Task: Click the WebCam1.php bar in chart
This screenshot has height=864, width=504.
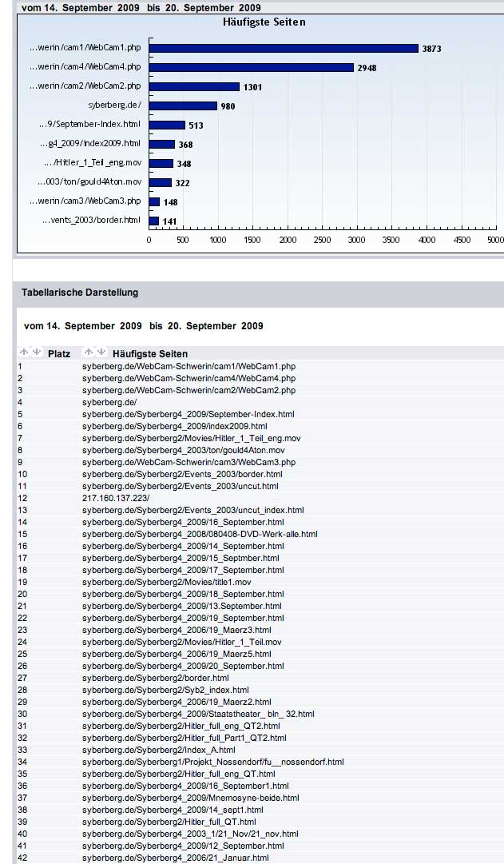Action: pyautogui.click(x=284, y=48)
